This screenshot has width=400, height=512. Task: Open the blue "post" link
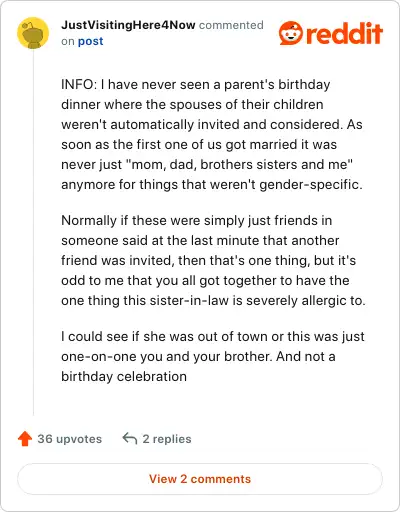pyautogui.click(x=90, y=41)
